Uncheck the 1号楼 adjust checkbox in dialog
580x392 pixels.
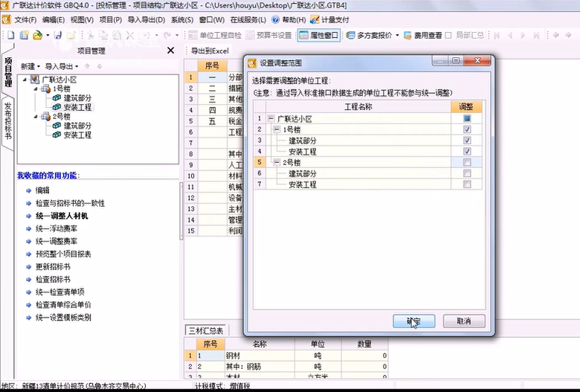[467, 129]
